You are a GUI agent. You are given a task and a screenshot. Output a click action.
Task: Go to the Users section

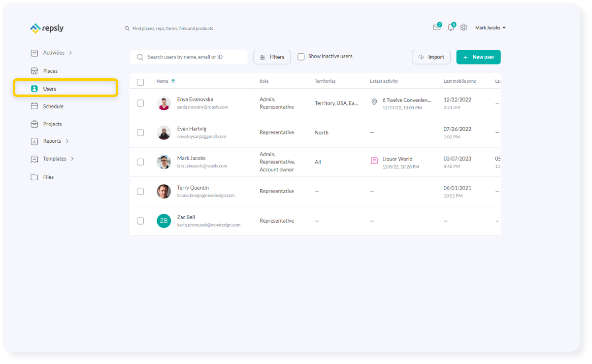tap(50, 89)
